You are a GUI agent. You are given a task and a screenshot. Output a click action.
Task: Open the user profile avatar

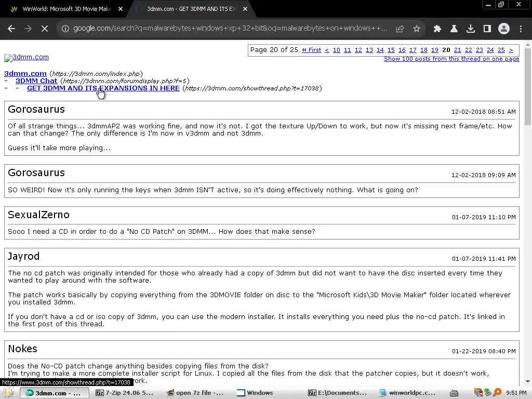click(x=504, y=29)
